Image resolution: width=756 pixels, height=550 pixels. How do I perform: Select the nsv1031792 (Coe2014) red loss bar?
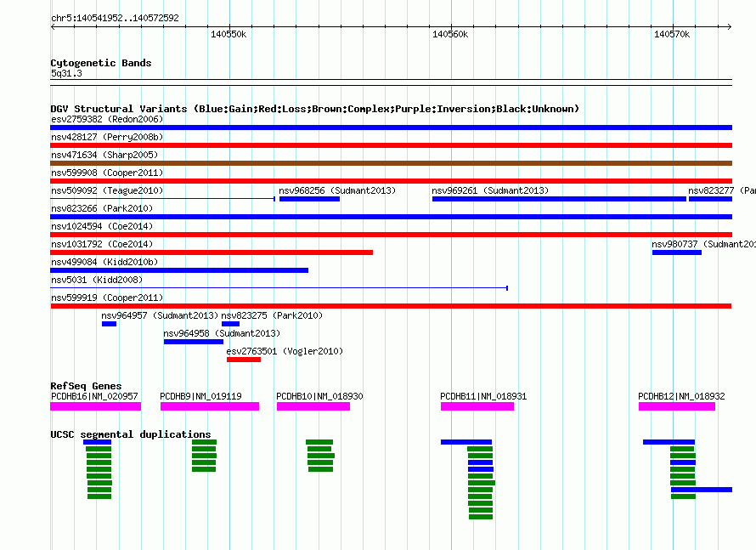[x=212, y=252]
